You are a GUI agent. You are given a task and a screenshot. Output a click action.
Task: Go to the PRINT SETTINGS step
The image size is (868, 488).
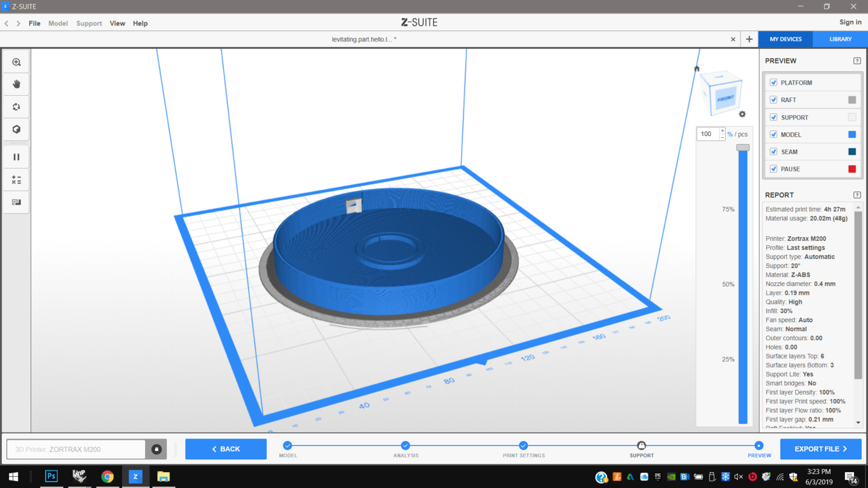click(523, 446)
